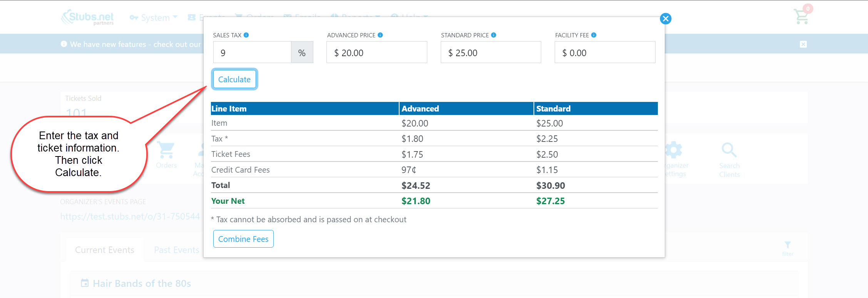Open the organizer's events page link
Viewport: 868px width, 298px height.
(130, 216)
